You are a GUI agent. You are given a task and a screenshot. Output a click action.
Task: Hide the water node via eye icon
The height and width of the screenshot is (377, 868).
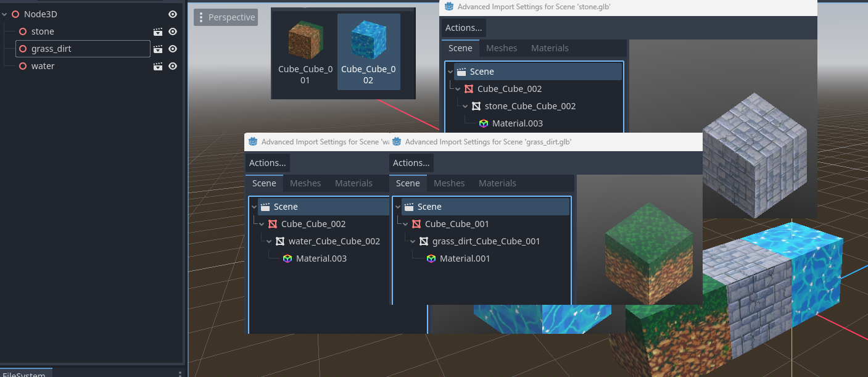173,66
